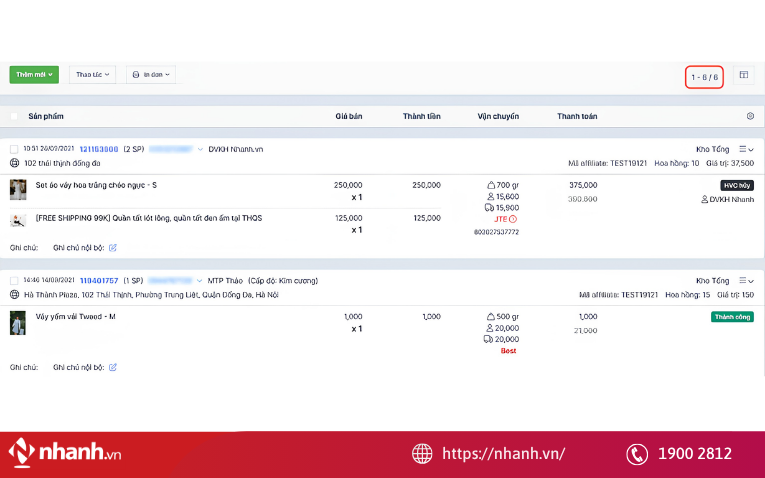Click the globe icon beside Hà Thành Plaza address
The width and height of the screenshot is (765, 478).
coord(15,295)
